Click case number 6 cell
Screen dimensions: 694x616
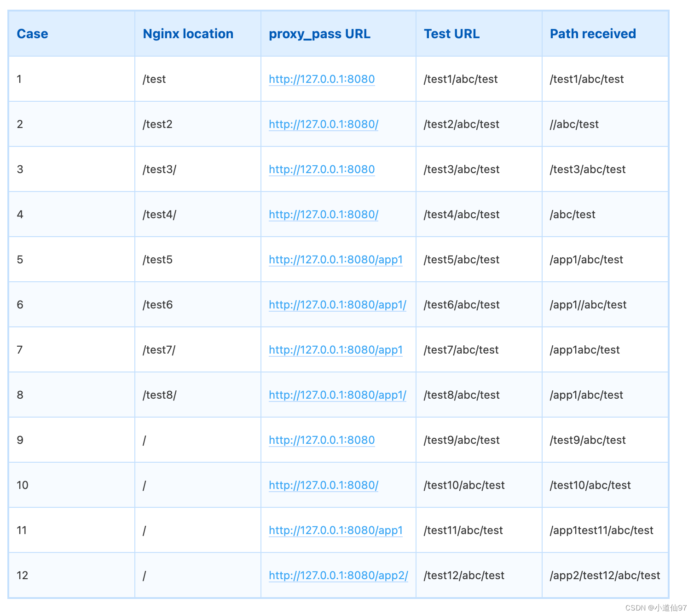(x=72, y=305)
